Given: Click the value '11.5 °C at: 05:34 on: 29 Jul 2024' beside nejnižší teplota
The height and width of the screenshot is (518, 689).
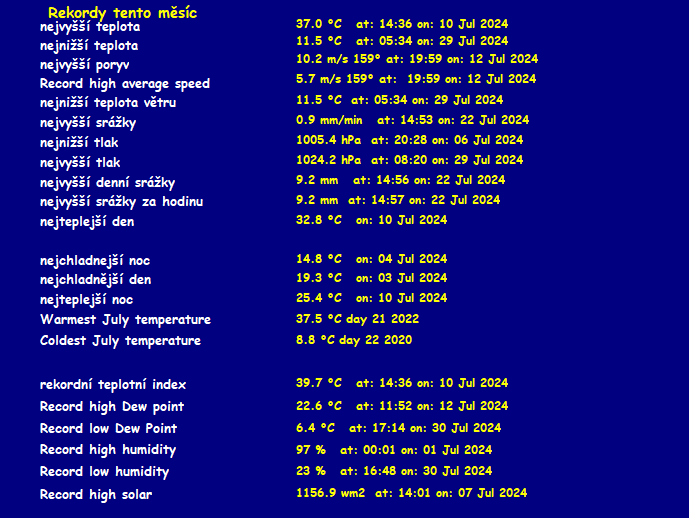Looking at the screenshot, I should click(402, 41).
